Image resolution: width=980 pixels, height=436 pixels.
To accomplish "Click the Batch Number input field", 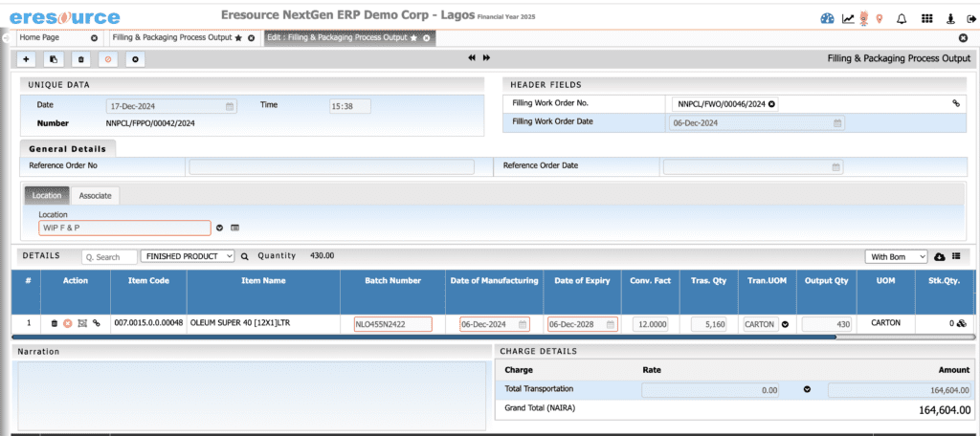I will coord(392,324).
